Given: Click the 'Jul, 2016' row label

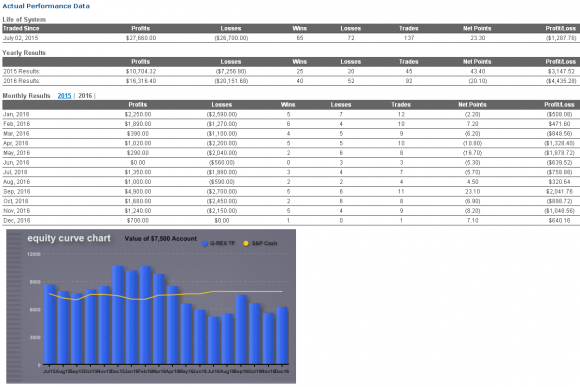Looking at the screenshot, I should coord(15,172).
